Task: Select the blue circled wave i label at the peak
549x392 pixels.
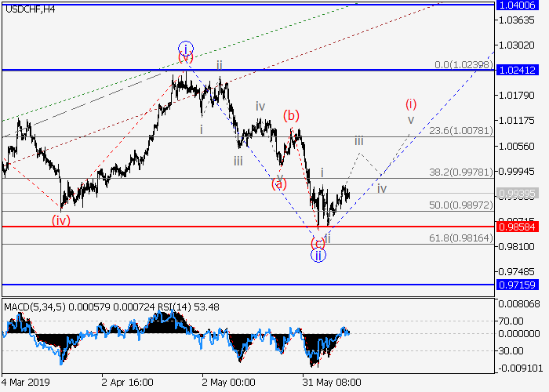Action: tap(185, 48)
